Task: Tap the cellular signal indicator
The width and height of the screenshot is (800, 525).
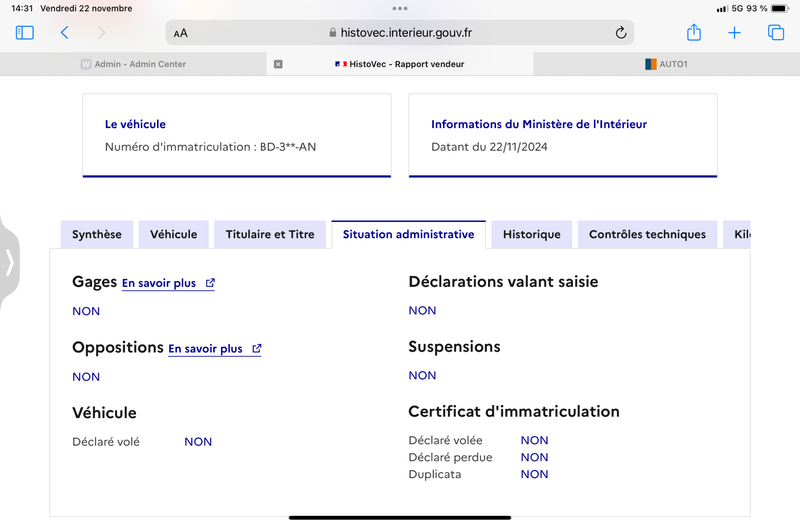Action: (x=722, y=9)
